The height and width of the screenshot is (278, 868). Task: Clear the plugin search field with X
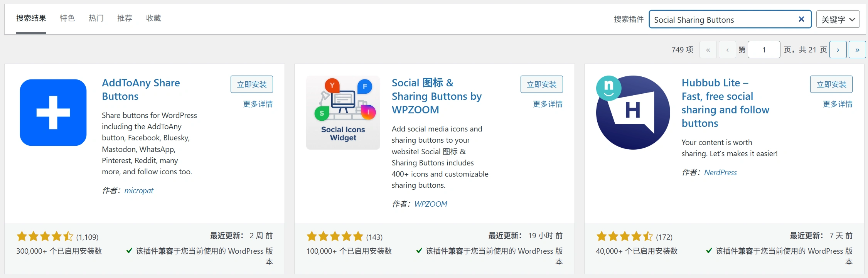pyautogui.click(x=801, y=19)
